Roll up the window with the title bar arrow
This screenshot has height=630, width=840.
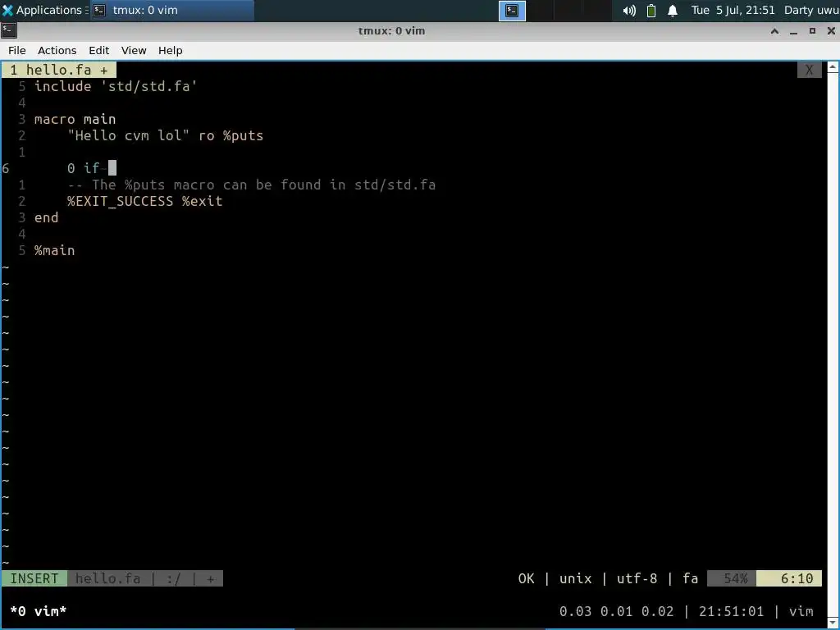774,31
